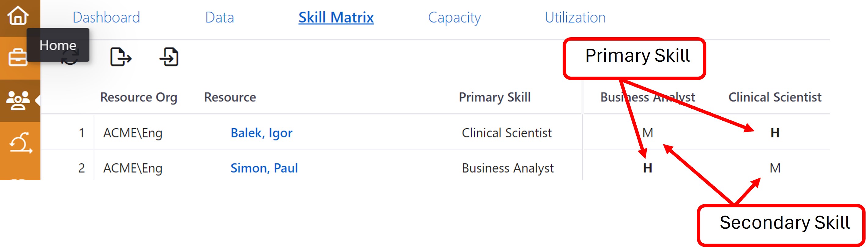
Task: Open the Simon, Paul resource link
Action: (x=264, y=168)
